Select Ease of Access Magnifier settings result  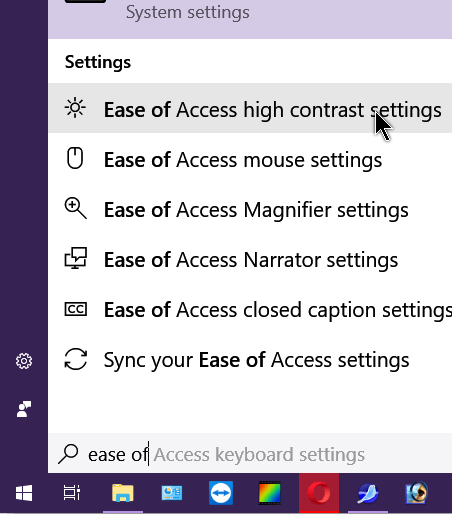250,209
